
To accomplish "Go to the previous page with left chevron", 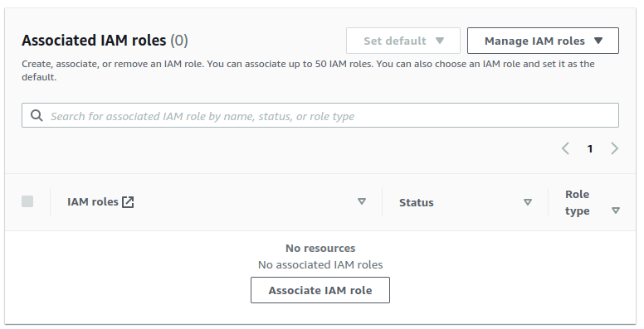I will click(565, 148).
